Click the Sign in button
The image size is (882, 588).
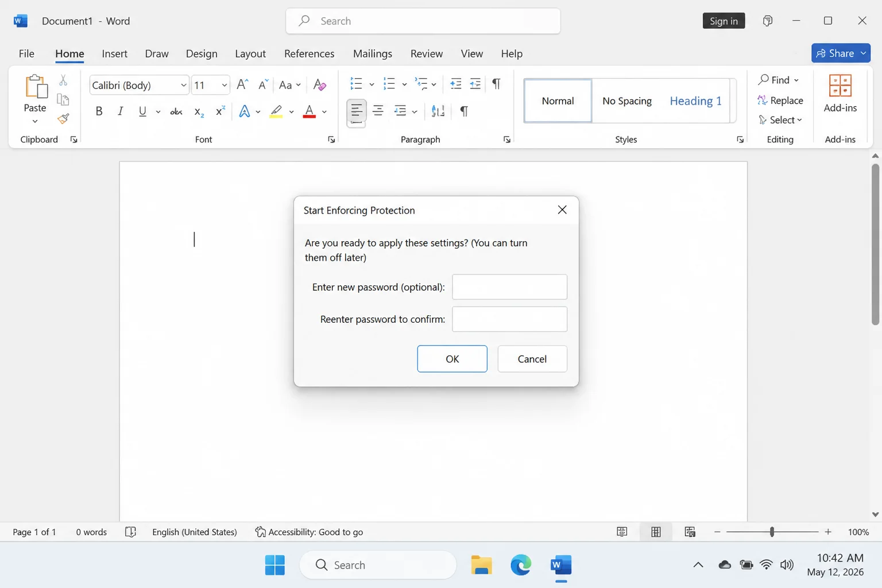[724, 21]
